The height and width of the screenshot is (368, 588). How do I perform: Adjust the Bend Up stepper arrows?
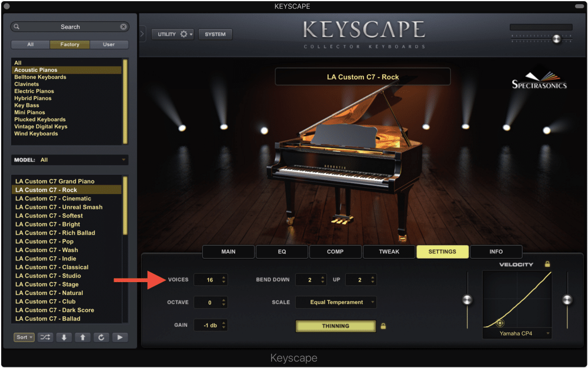(372, 280)
